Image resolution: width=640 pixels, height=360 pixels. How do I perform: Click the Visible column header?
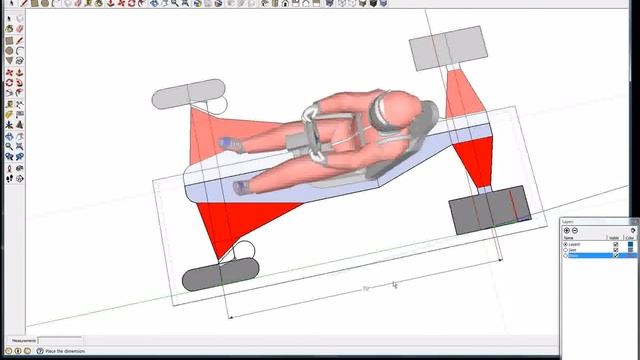[x=615, y=238]
